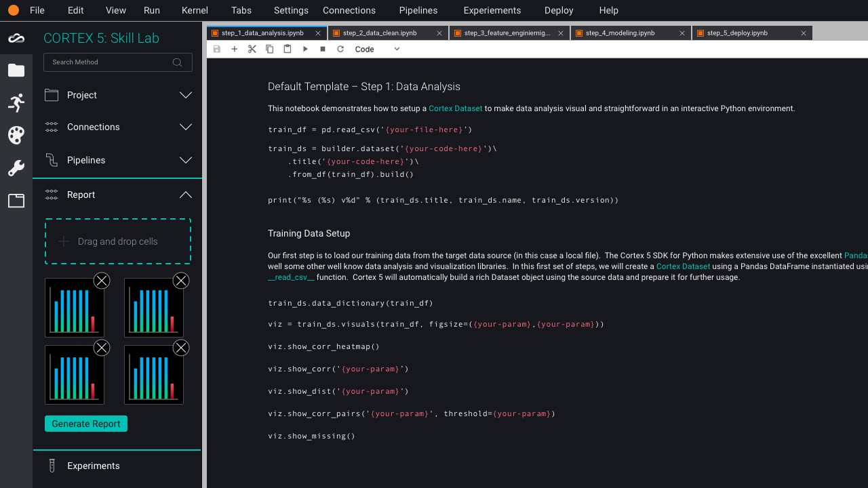868x488 pixels.
Task: Add a new cell with the plus icon
Action: click(235, 49)
